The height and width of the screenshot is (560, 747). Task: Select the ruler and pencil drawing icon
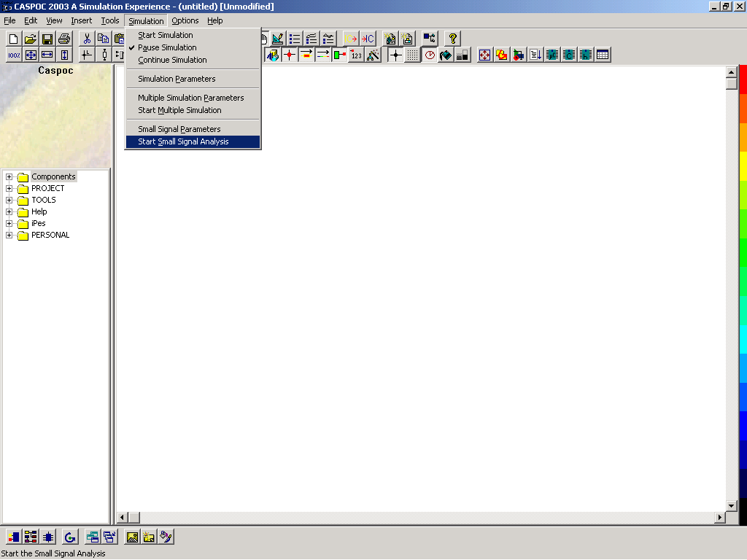(278, 39)
